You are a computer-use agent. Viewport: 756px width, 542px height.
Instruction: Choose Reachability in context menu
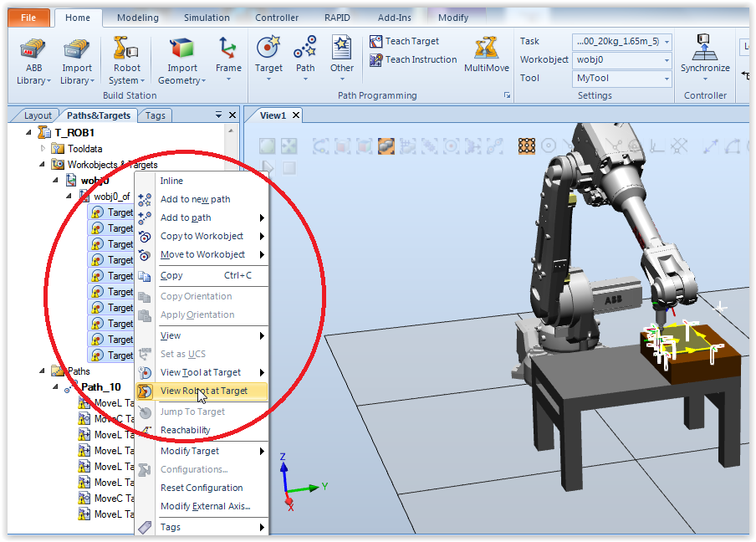click(x=202, y=430)
